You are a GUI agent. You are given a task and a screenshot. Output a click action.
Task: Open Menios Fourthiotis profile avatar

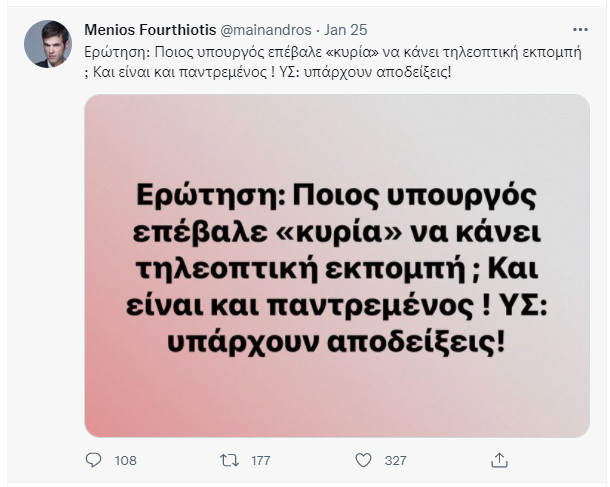48,44
